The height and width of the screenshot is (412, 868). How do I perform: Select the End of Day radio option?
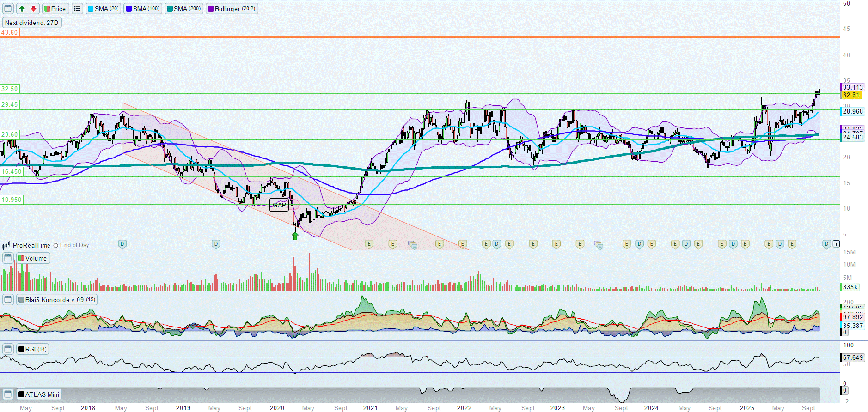pyautogui.click(x=56, y=246)
